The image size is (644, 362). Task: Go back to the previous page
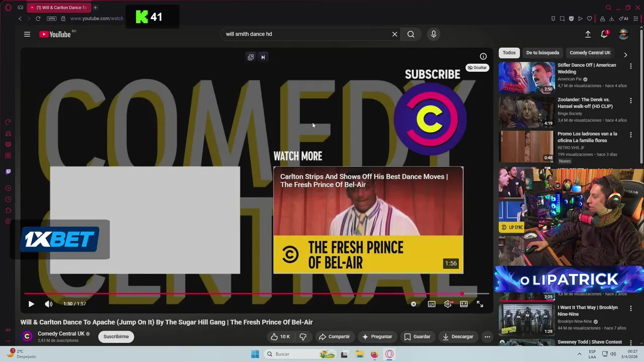(20, 19)
